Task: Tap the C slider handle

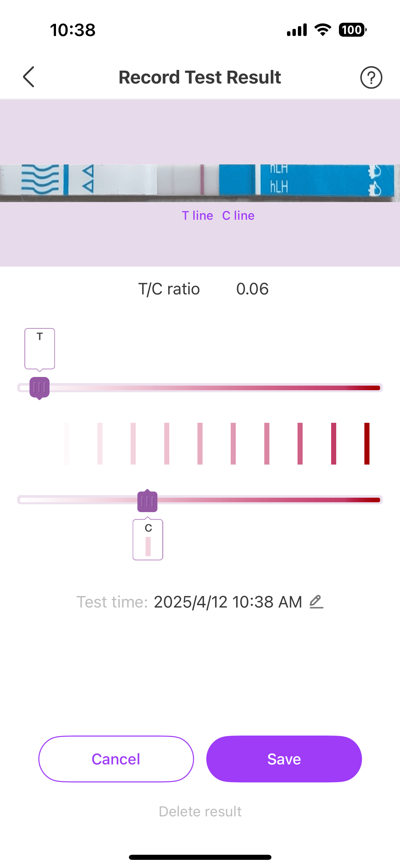Action: click(x=147, y=501)
